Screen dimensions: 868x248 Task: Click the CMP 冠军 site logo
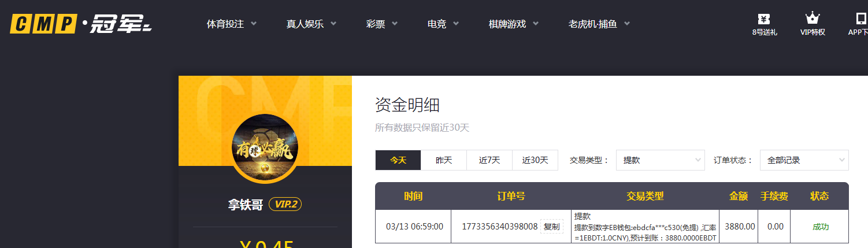click(x=81, y=24)
